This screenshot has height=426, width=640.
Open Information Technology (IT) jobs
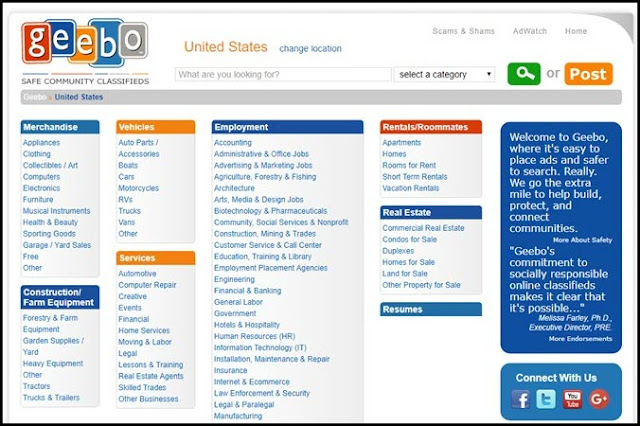tap(260, 348)
